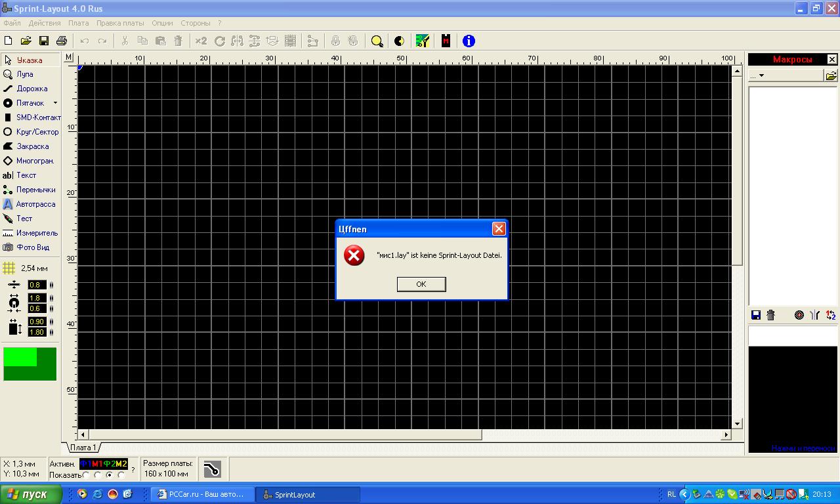Select the first Показать radio button
This screenshot has width=840, height=504.
pos(86,475)
